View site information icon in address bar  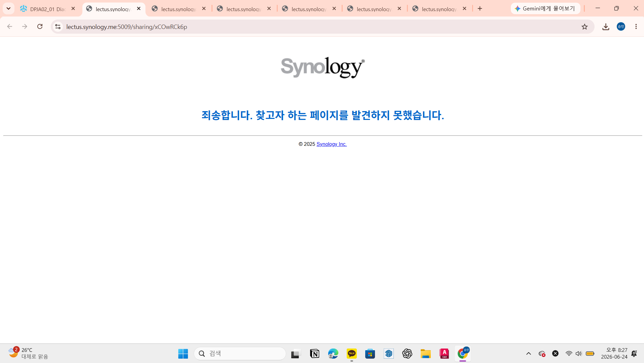coord(58,27)
